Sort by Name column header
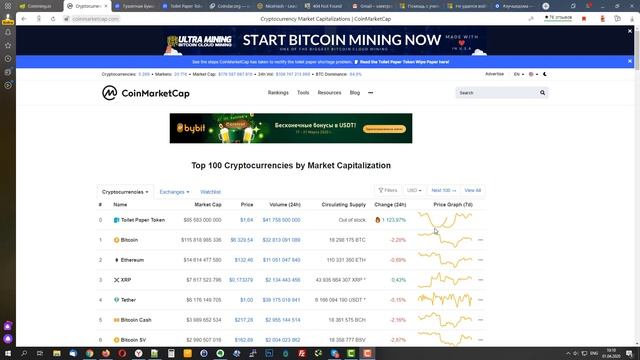This screenshot has height=360, width=640. click(120, 204)
